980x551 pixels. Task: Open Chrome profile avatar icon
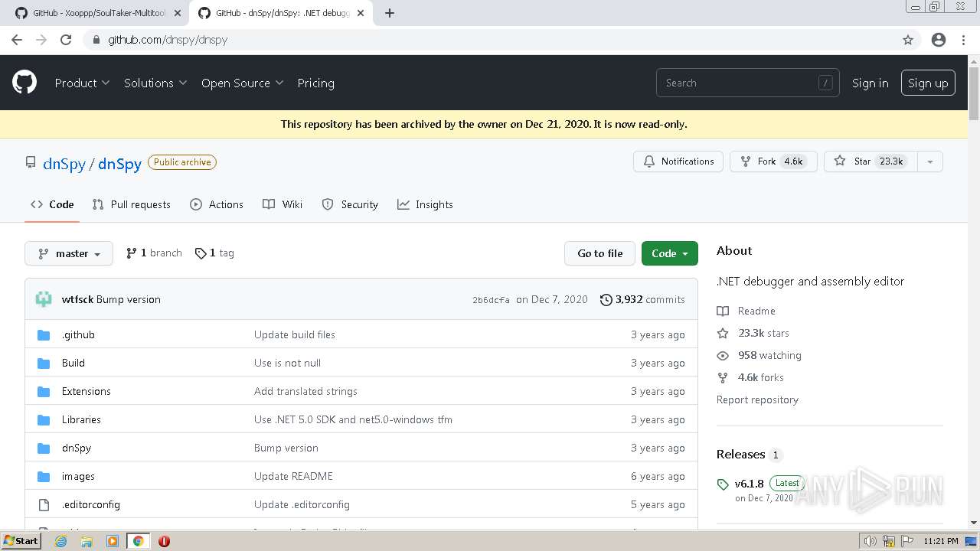coord(939,40)
